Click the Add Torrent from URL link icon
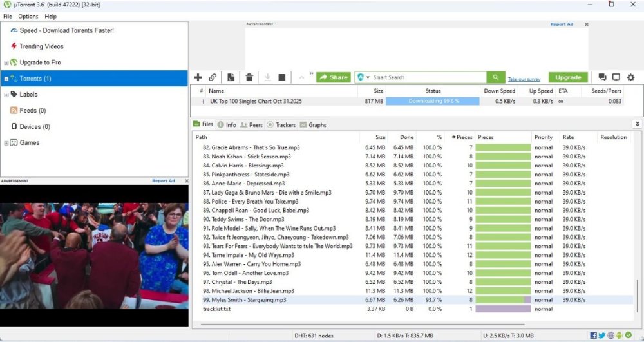 [x=213, y=77]
